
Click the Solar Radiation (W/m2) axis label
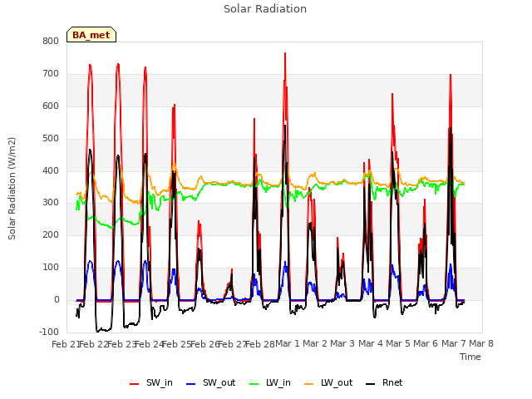tap(12, 189)
